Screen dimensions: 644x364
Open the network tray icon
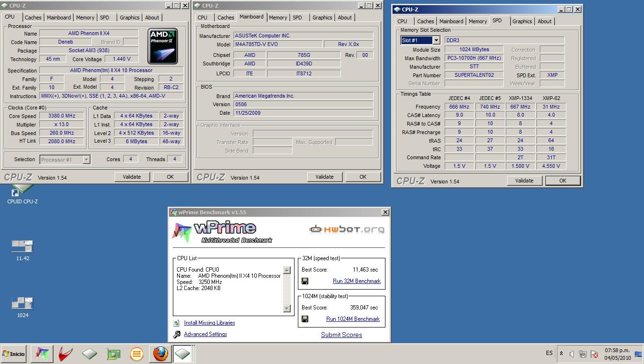point(583,354)
